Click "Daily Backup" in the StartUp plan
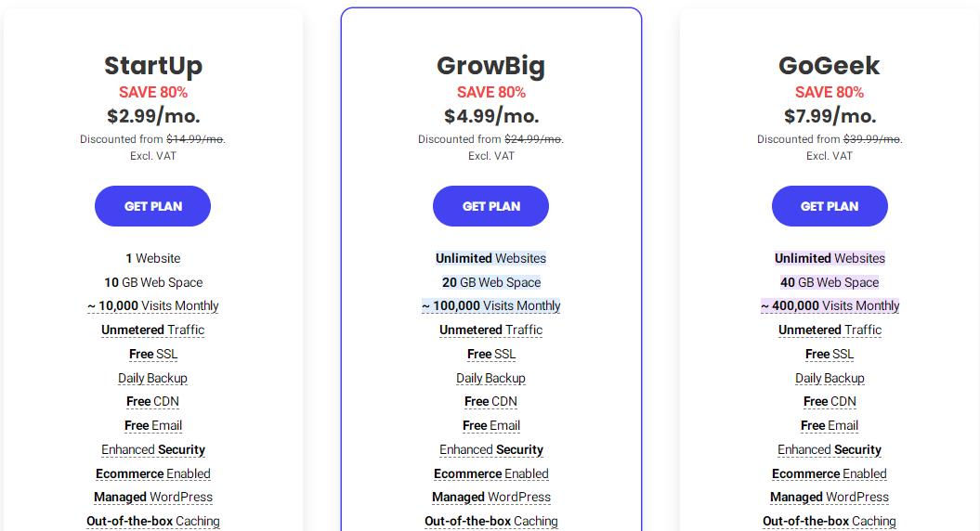This screenshot has width=980, height=531. click(x=153, y=379)
